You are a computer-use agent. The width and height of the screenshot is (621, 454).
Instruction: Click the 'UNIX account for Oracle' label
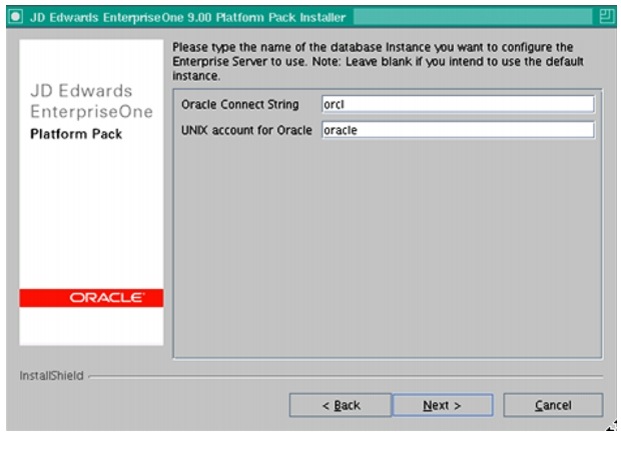pyautogui.click(x=246, y=130)
